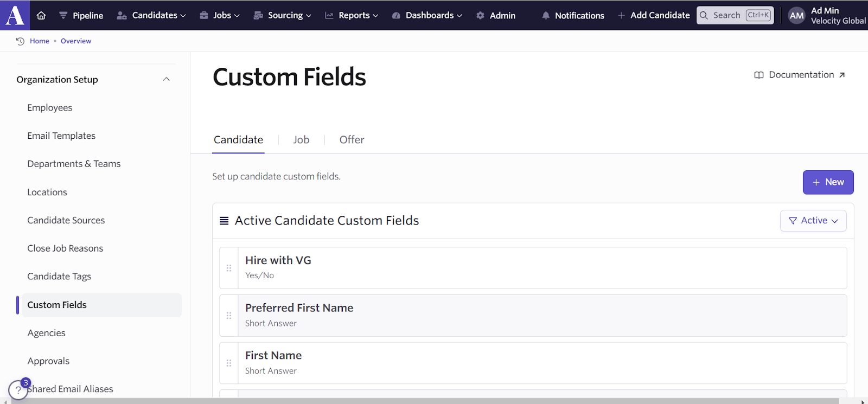Open Candidate Tags in the sidebar
Viewport: 868px width, 404px height.
tap(59, 277)
